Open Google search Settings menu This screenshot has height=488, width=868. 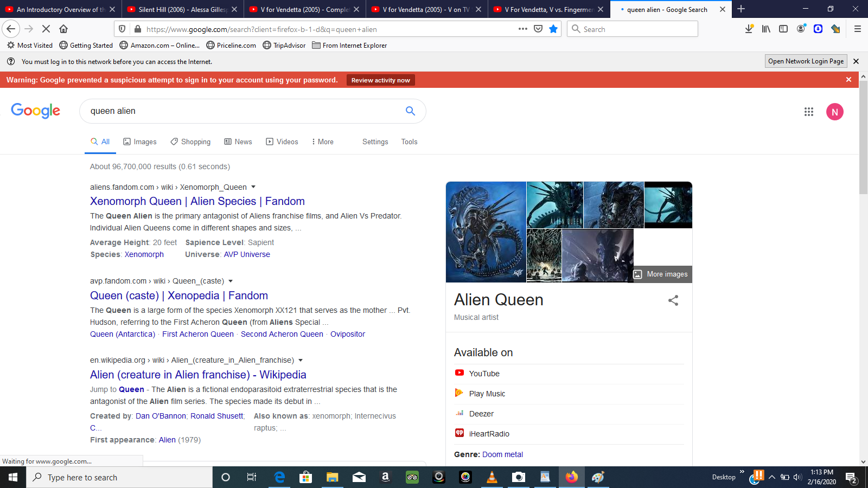pyautogui.click(x=375, y=142)
